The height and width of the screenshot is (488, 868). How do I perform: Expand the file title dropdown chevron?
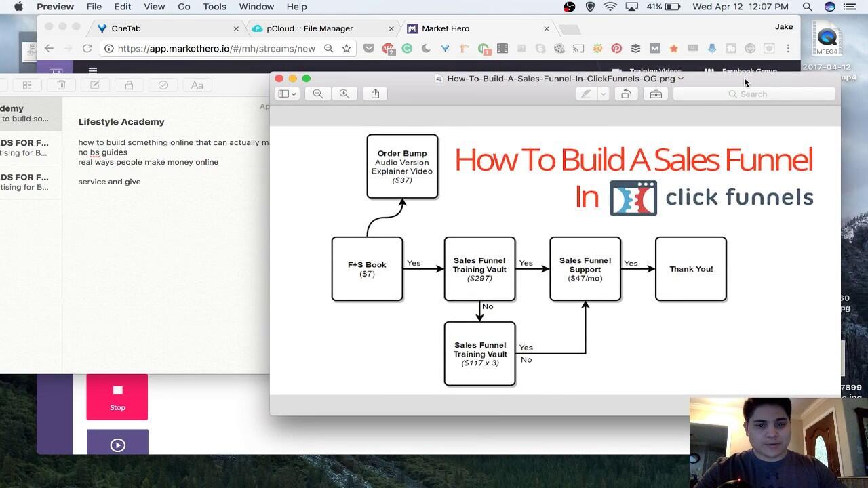(681, 79)
